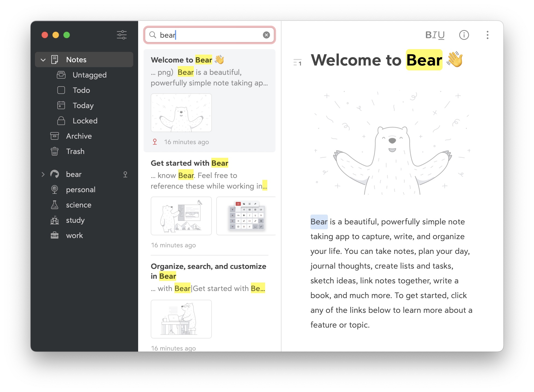Screen dimensions: 534x392
Task: Select the Untagged notes icon
Action: click(x=61, y=75)
